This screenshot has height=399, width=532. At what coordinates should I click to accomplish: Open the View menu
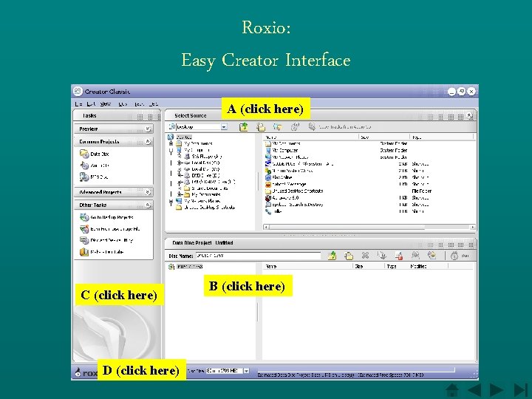pyautogui.click(x=106, y=104)
